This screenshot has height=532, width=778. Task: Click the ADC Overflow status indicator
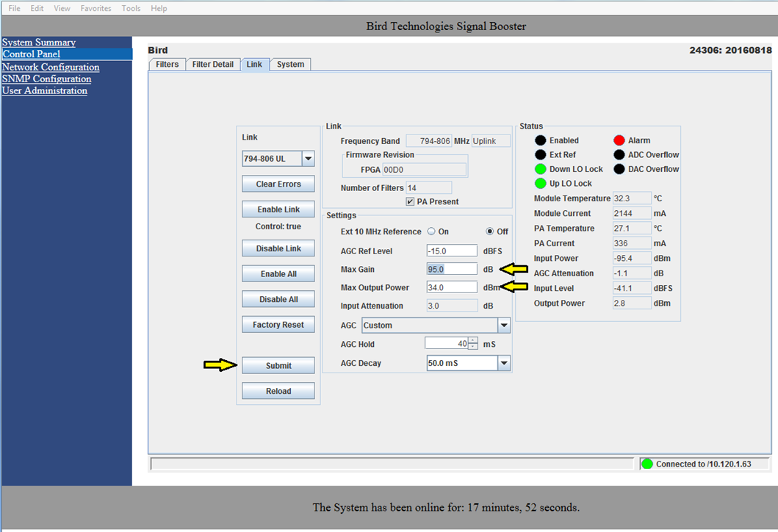point(619,155)
